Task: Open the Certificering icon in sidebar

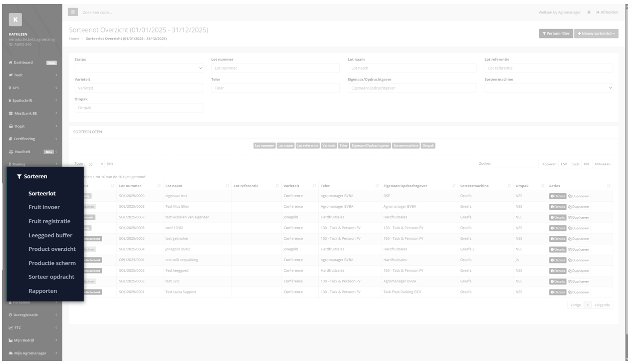Action: 11,138
